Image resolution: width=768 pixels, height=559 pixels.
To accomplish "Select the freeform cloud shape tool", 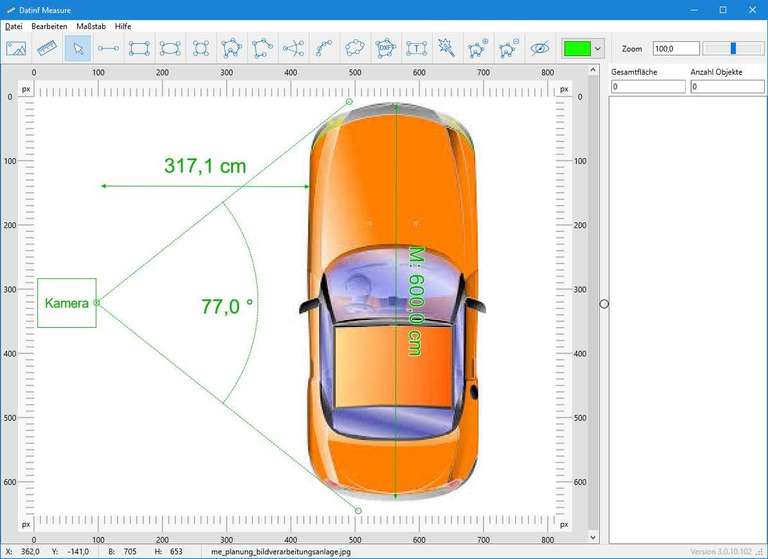I will (355, 47).
